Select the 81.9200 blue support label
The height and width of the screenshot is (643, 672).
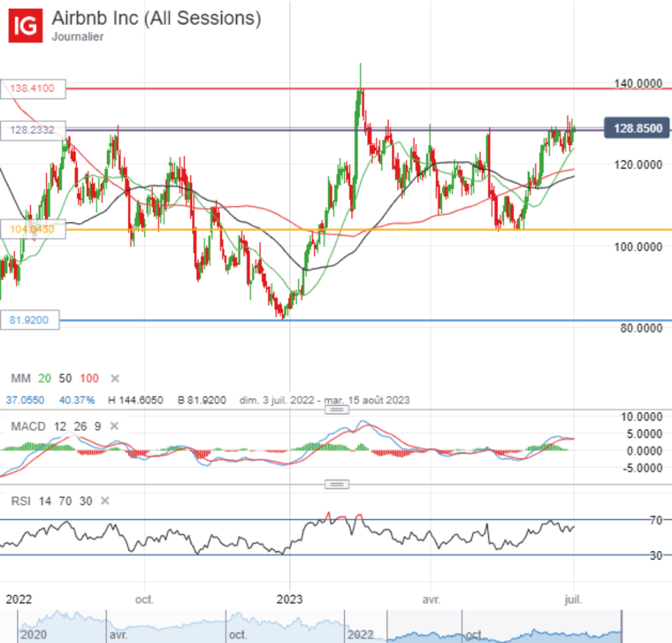click(31, 320)
